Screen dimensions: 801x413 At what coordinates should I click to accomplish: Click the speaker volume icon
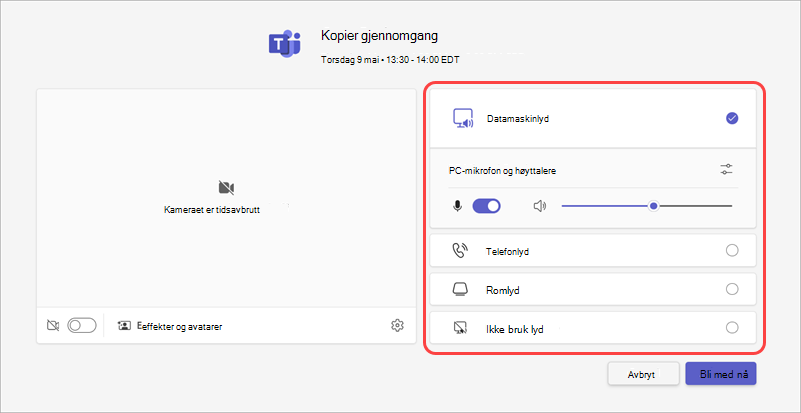539,206
